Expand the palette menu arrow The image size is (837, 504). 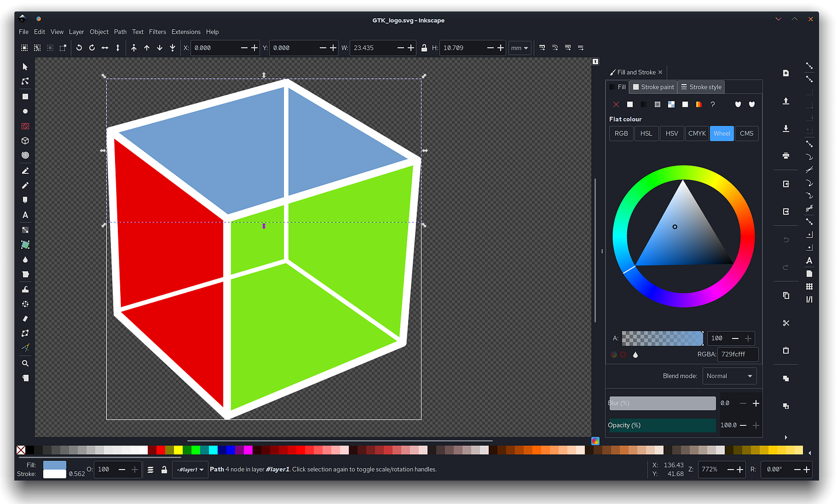[809, 452]
